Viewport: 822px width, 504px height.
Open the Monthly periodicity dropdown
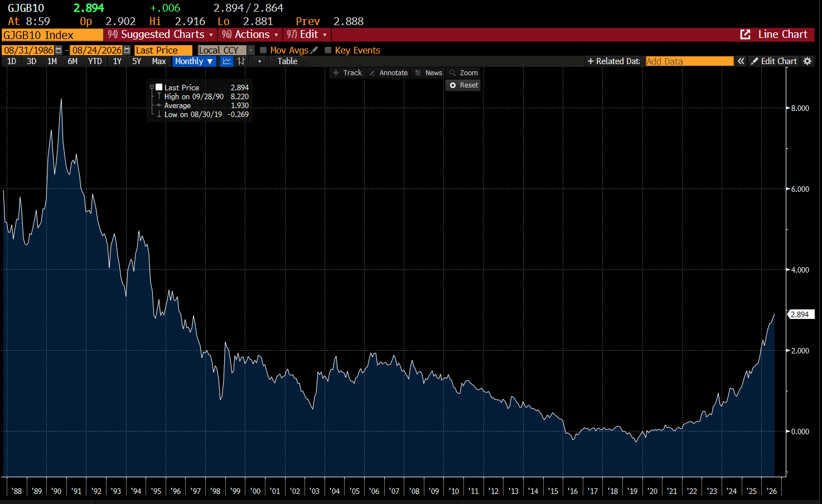(194, 61)
